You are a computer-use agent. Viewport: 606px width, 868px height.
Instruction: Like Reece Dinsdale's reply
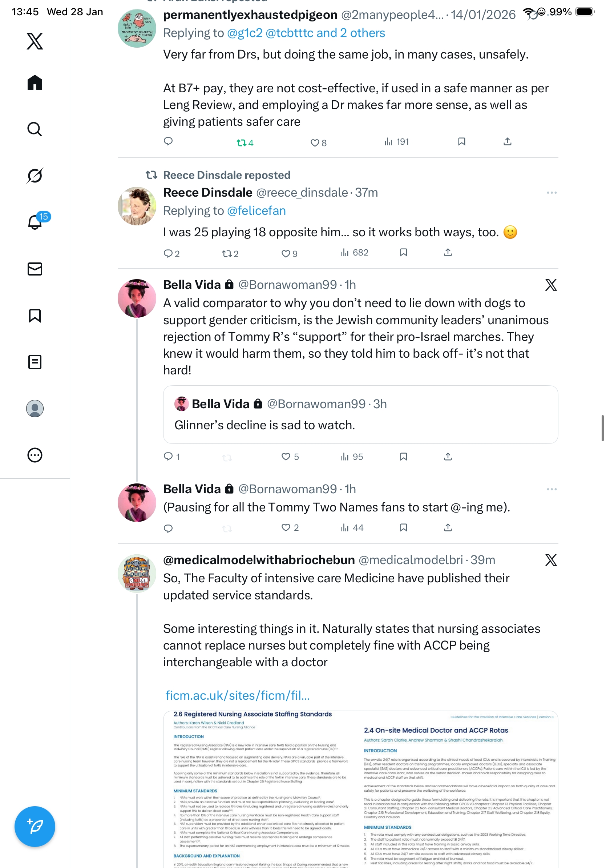tap(286, 253)
